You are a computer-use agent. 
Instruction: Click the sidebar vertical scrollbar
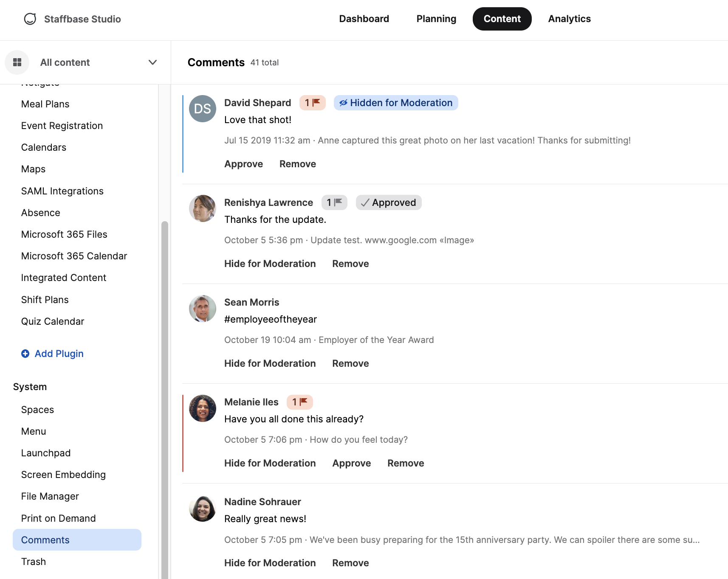point(165,399)
